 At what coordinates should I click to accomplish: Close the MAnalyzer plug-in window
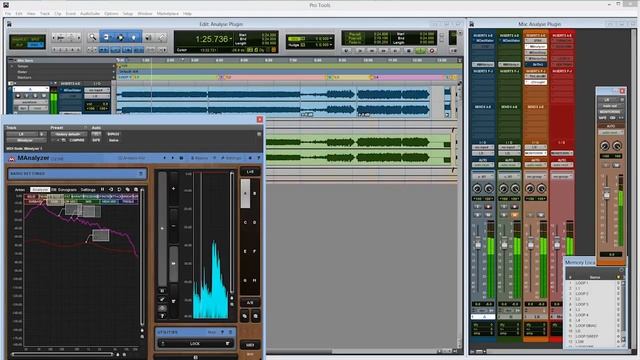pos(260,119)
